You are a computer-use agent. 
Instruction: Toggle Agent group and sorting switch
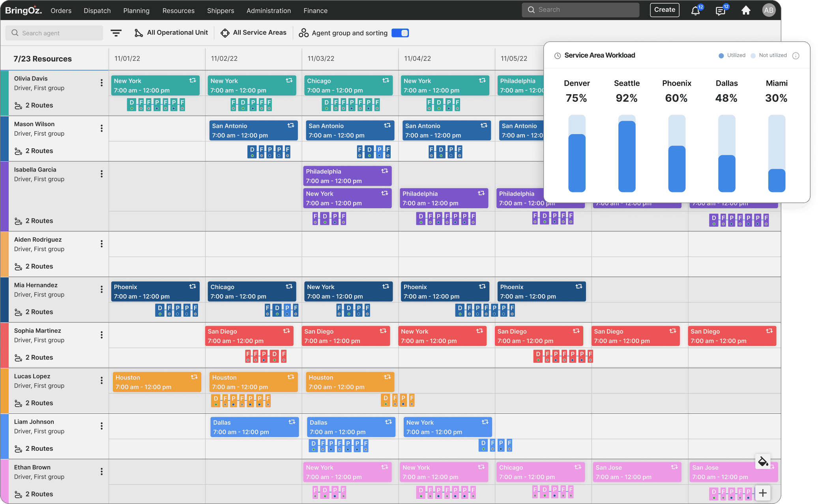tap(400, 33)
